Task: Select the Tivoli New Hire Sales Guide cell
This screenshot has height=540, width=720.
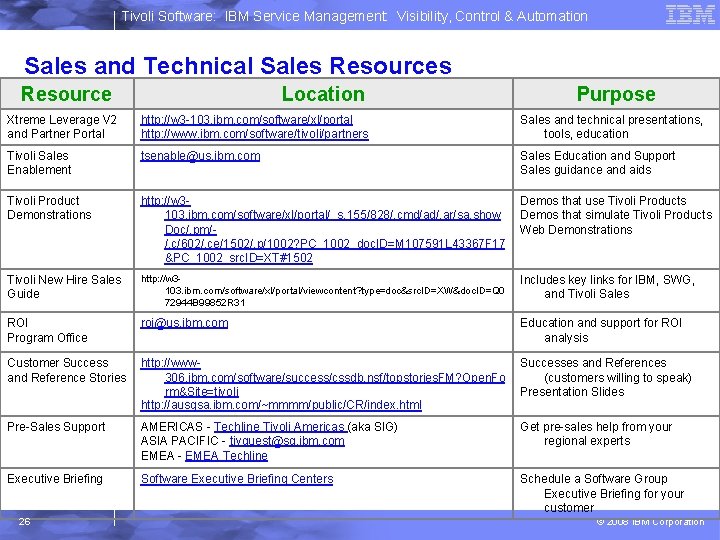Action: coord(67,291)
